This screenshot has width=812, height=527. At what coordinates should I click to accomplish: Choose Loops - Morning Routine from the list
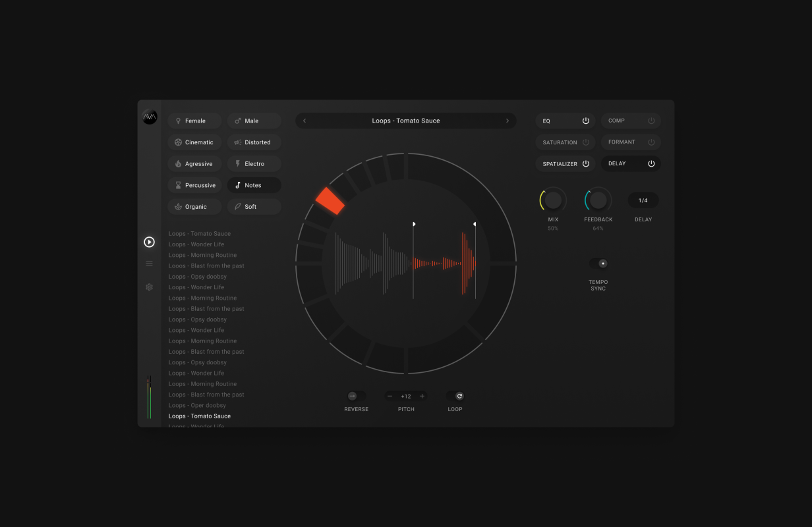[x=202, y=255]
